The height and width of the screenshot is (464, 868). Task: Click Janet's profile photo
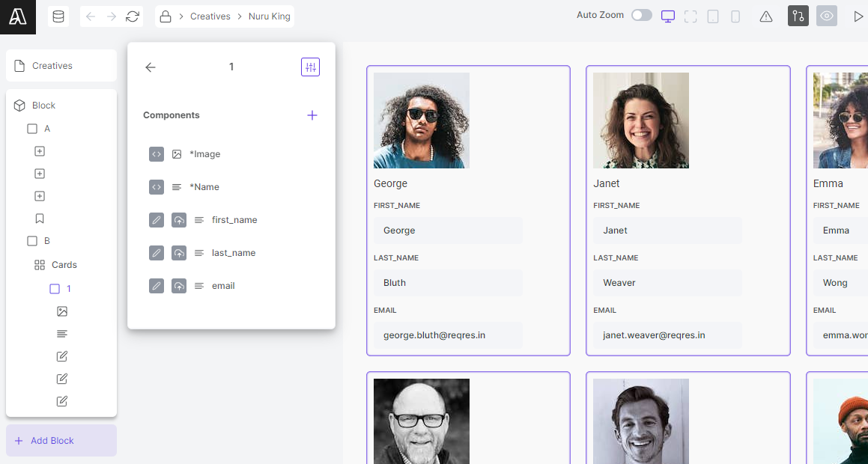click(641, 120)
